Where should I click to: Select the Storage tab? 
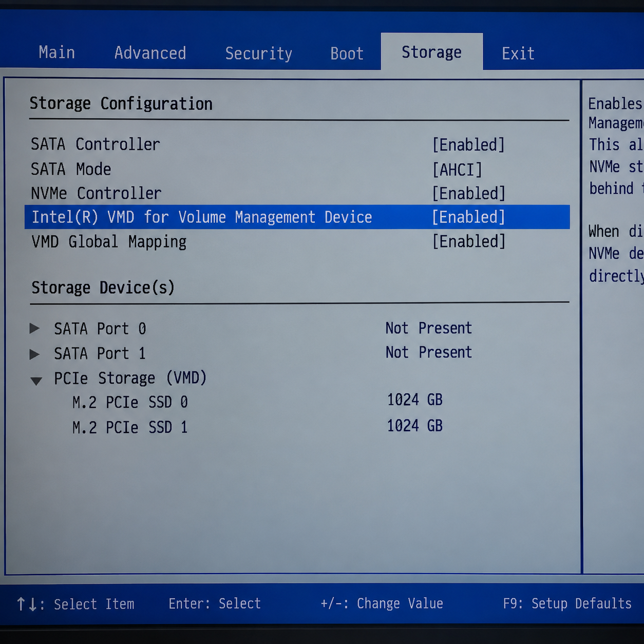tap(431, 52)
